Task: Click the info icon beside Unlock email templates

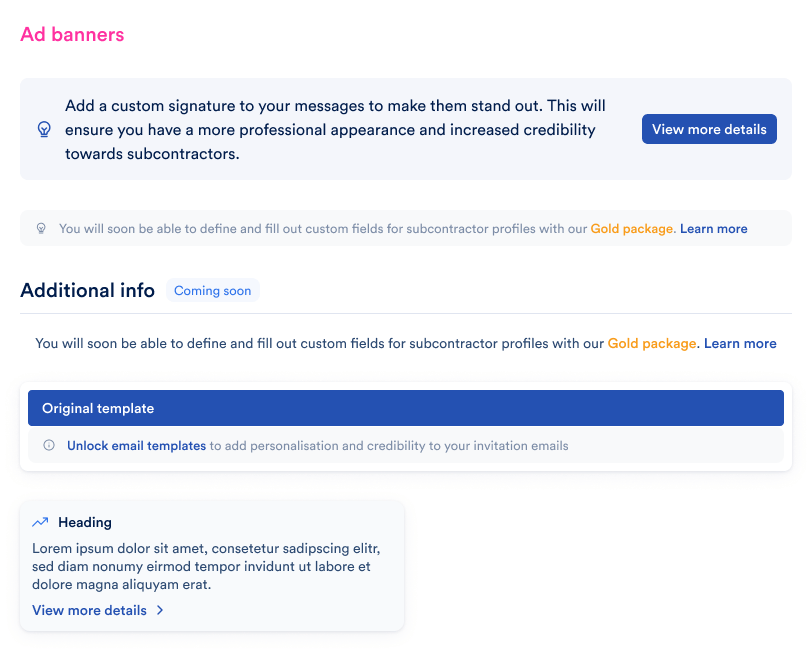Action: (x=49, y=446)
